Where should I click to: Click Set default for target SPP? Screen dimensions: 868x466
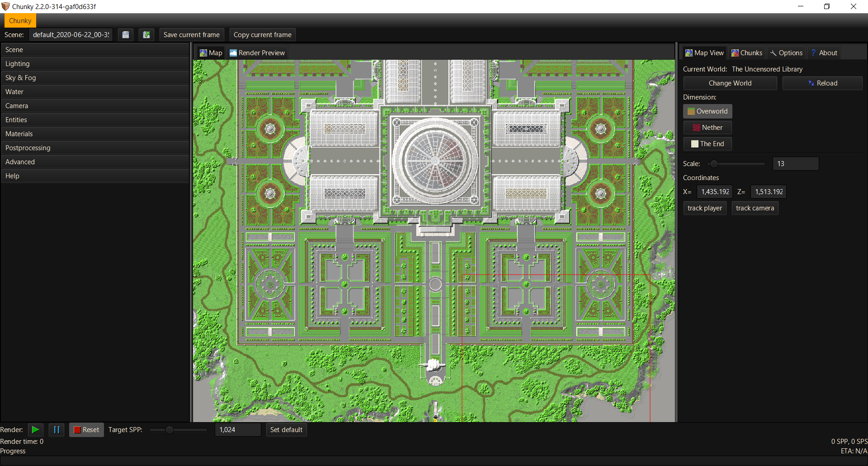286,430
